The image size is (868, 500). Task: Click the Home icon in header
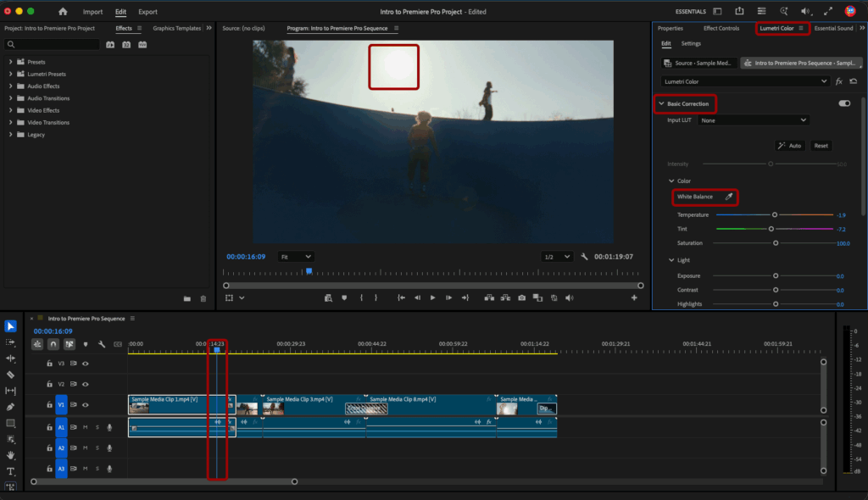tap(63, 12)
